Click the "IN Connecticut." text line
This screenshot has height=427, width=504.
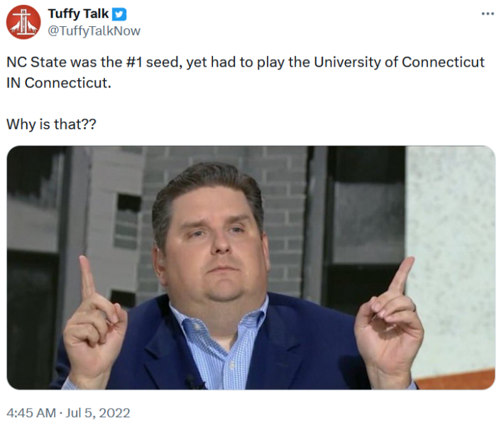pyautogui.click(x=59, y=82)
